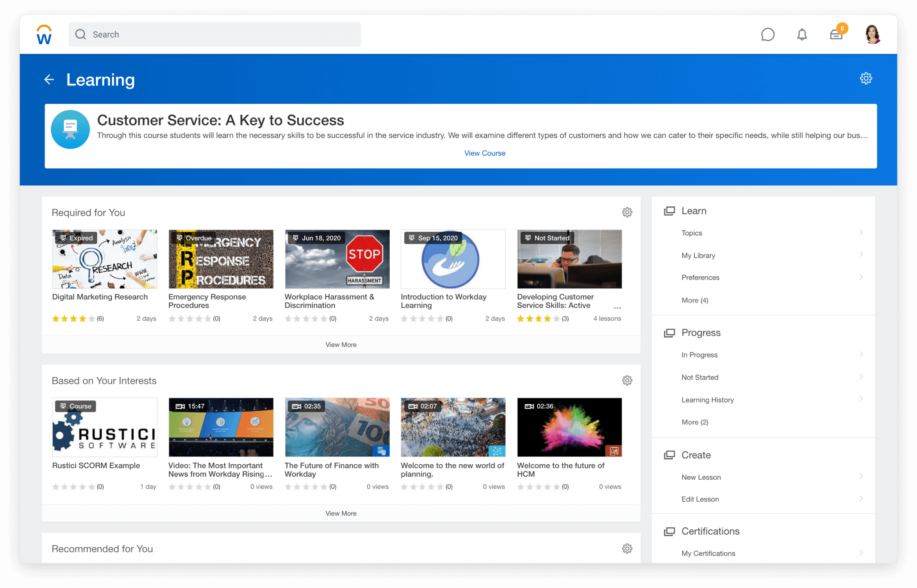Image resolution: width=917 pixels, height=588 pixels.
Task: Open the Learning page settings gear
Action: (x=866, y=78)
